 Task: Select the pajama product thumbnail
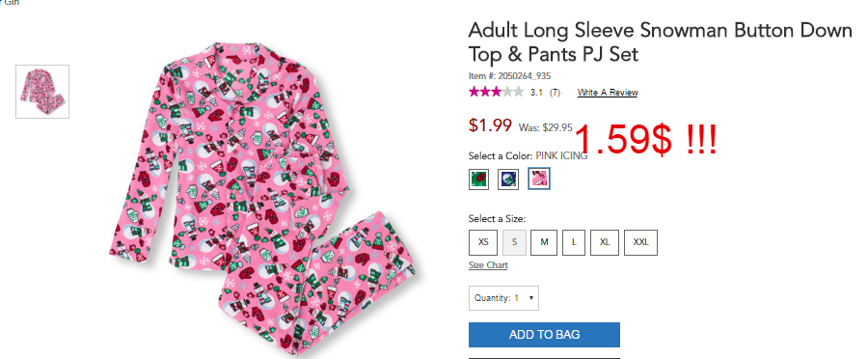(42, 92)
